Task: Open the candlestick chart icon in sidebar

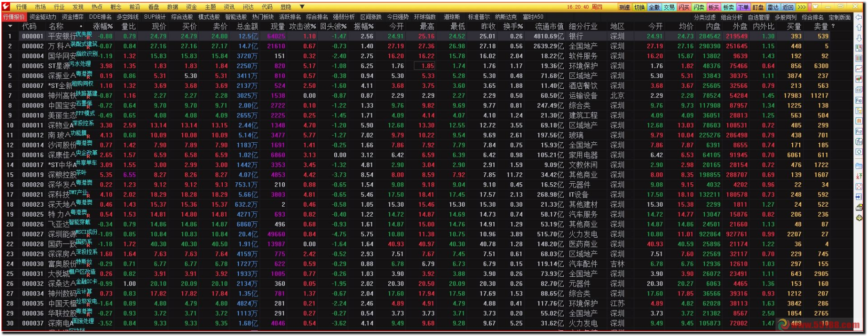Action: pyautogui.click(x=859, y=79)
